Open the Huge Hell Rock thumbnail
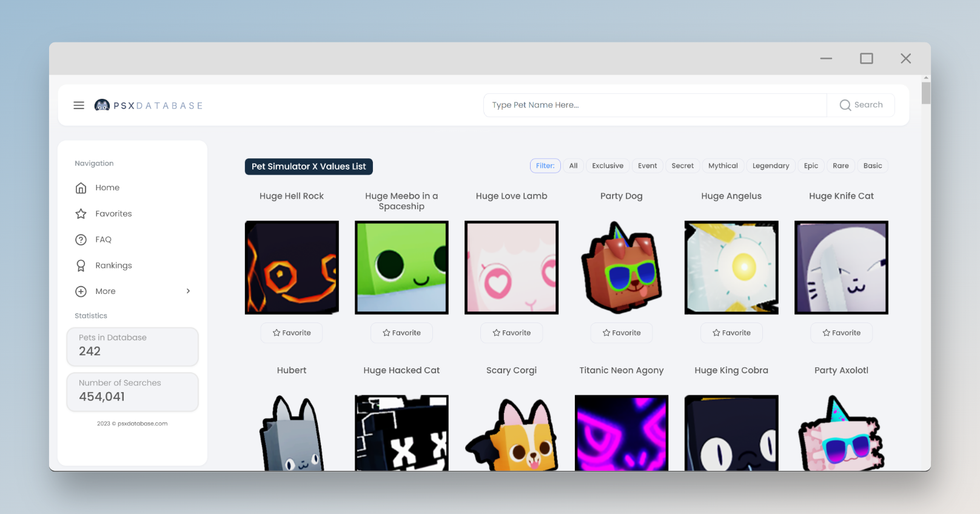The height and width of the screenshot is (514, 980). [292, 267]
